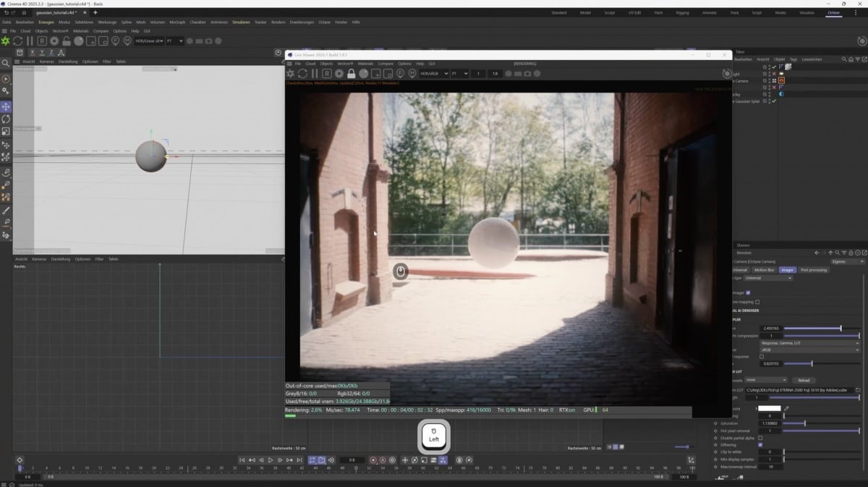
Task: Toggle the Neutral response checkbox
Action: (x=762, y=357)
